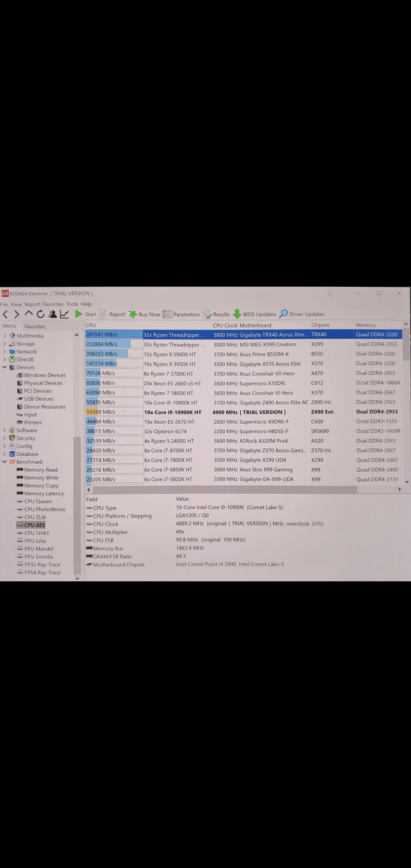
Task: Click sidebar tree scroll-down arrow
Action: (77, 578)
